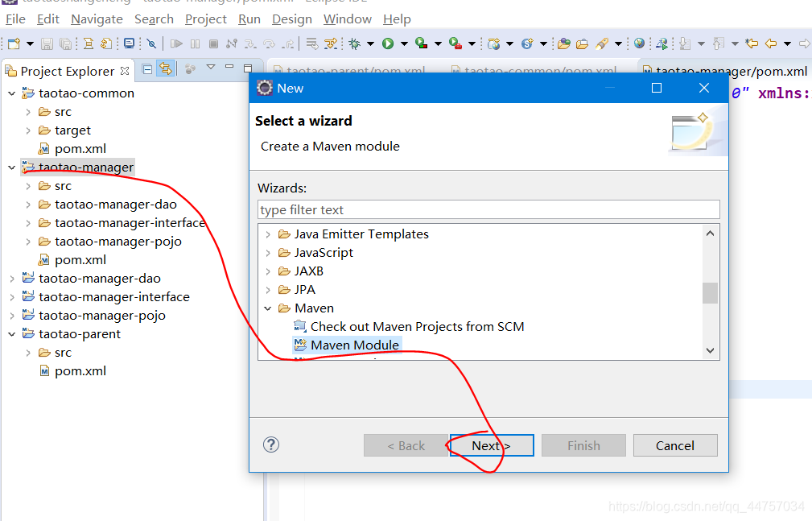Click Collapse All in Project Explorer
The height and width of the screenshot is (521, 812).
tap(147, 68)
